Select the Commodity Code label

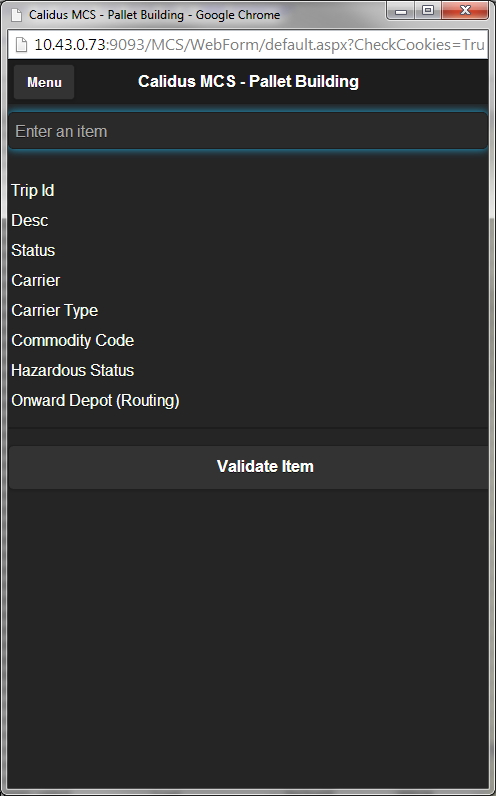pos(73,340)
